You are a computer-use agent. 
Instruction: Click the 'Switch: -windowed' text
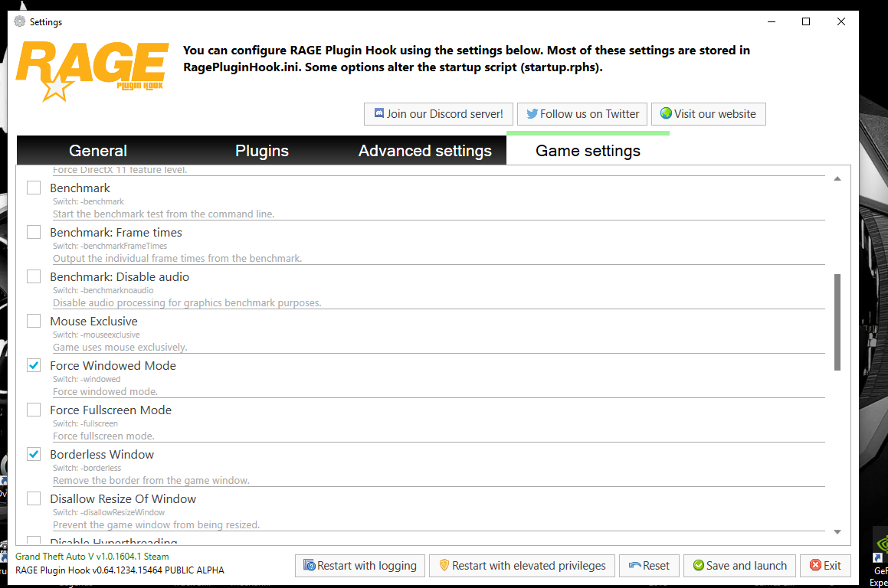(87, 379)
